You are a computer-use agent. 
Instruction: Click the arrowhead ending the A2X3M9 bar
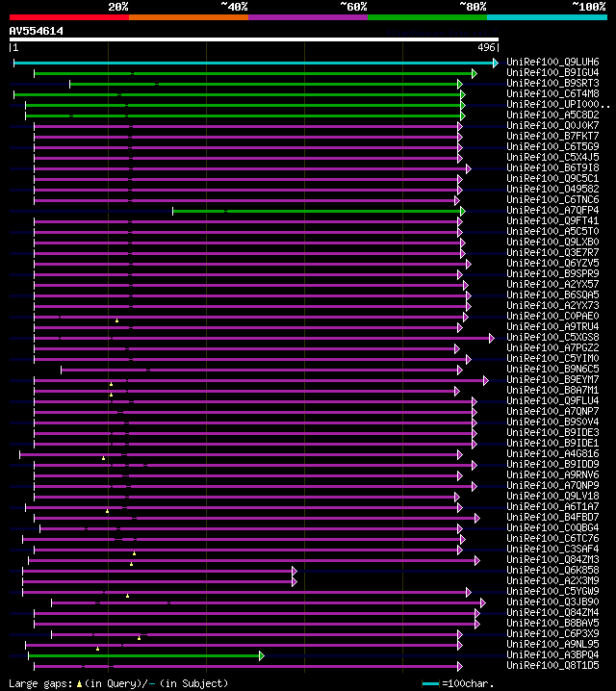click(x=295, y=581)
